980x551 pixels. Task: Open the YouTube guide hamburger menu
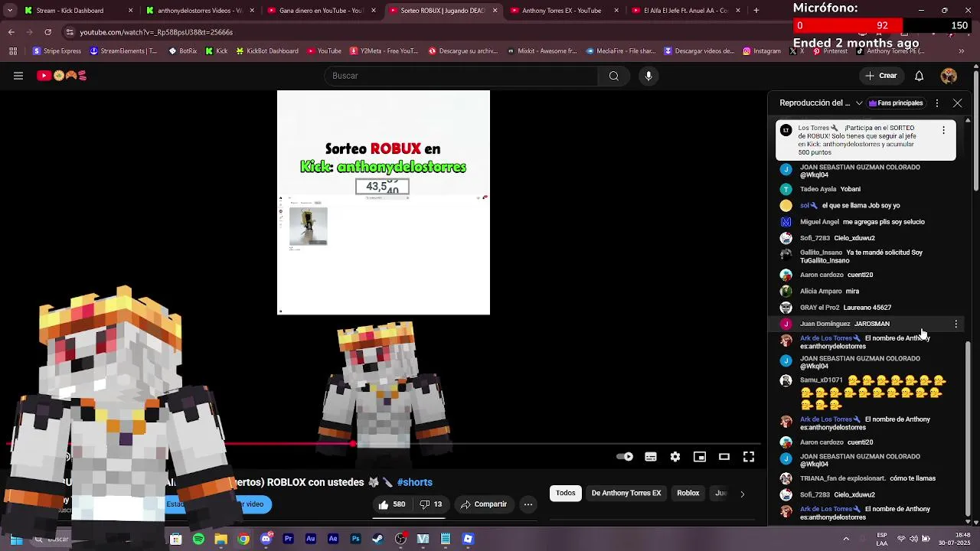click(18, 76)
